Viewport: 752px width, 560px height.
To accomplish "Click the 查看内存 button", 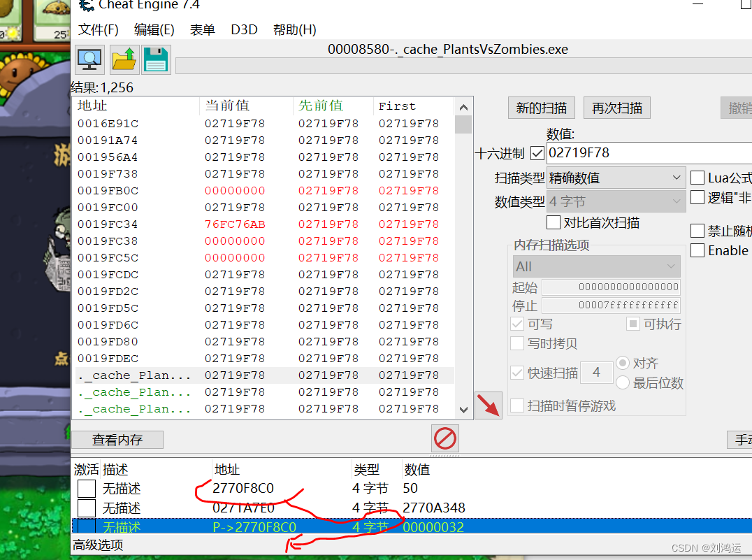I will (x=117, y=440).
